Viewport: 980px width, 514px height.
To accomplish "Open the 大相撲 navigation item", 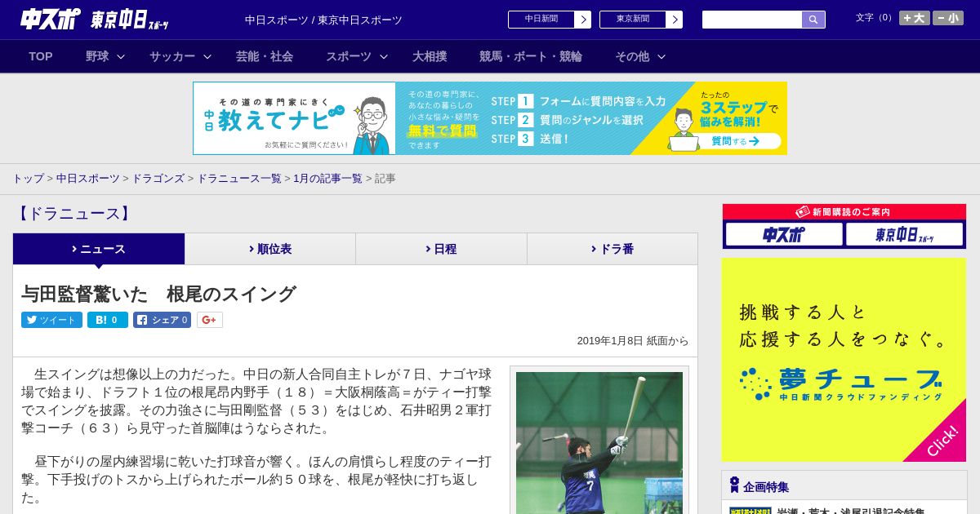I will pyautogui.click(x=430, y=56).
